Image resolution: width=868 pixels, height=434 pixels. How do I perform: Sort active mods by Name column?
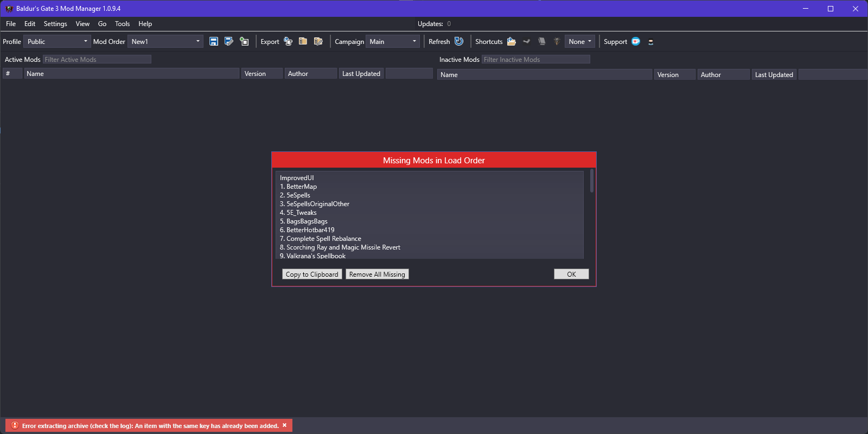click(x=132, y=73)
